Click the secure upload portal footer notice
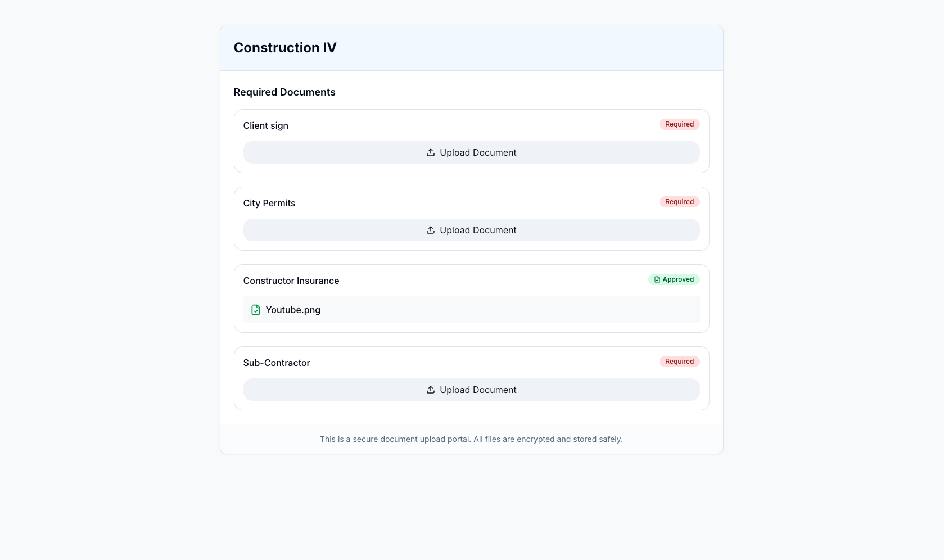944x560 pixels. pyautogui.click(x=471, y=439)
